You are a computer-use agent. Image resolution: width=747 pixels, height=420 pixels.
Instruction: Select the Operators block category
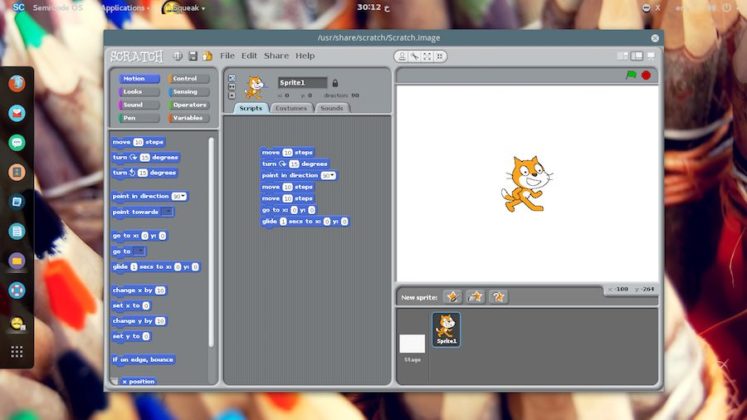coord(189,105)
